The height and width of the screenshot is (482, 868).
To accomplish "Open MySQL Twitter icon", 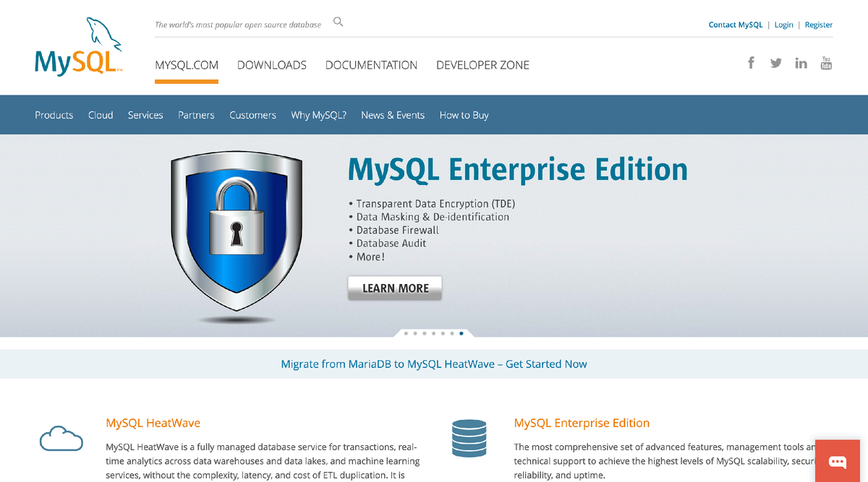I will tap(776, 63).
